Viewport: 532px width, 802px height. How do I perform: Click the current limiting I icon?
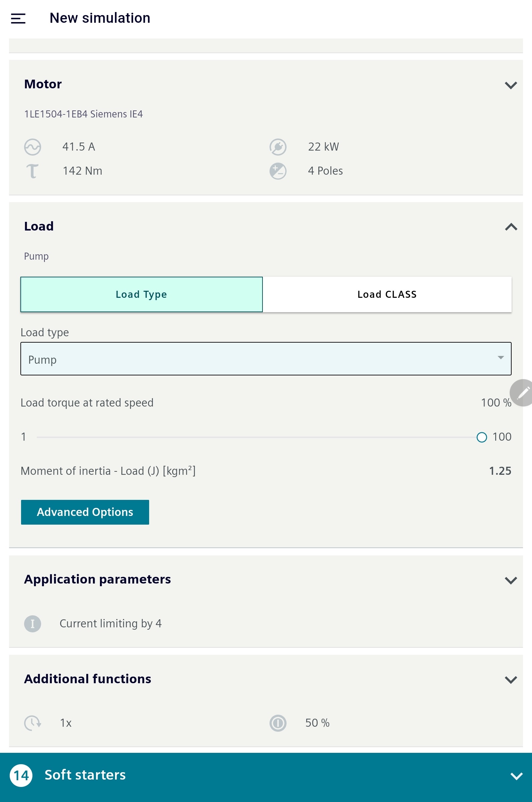(32, 624)
